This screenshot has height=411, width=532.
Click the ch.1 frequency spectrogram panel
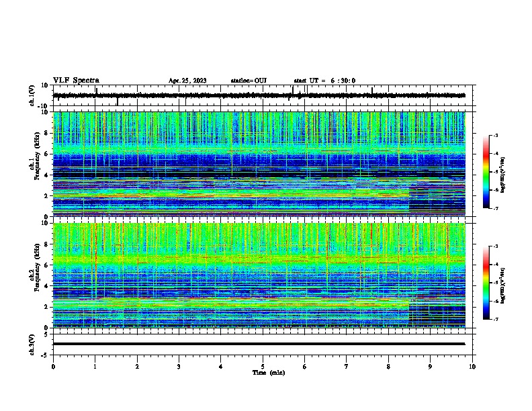click(x=264, y=164)
